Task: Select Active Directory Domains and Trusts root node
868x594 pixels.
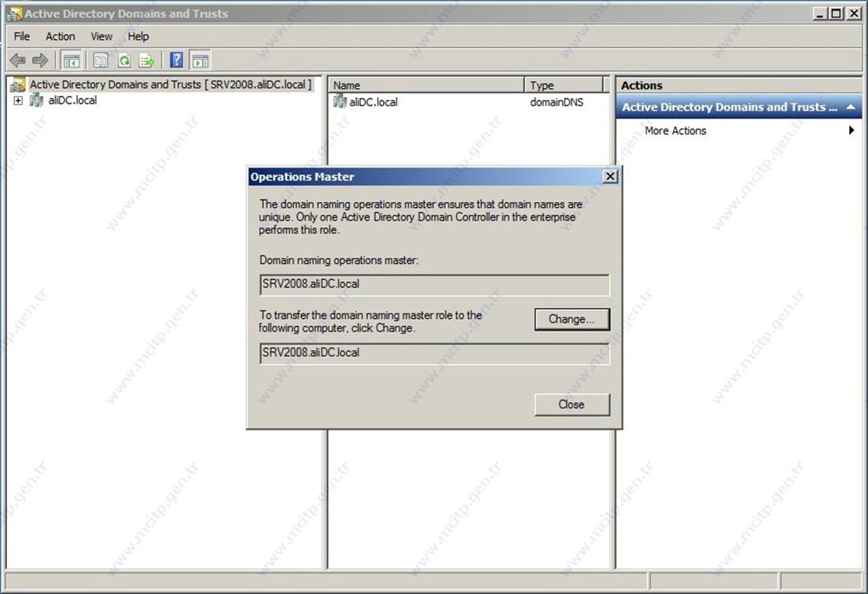Action: pos(171,85)
